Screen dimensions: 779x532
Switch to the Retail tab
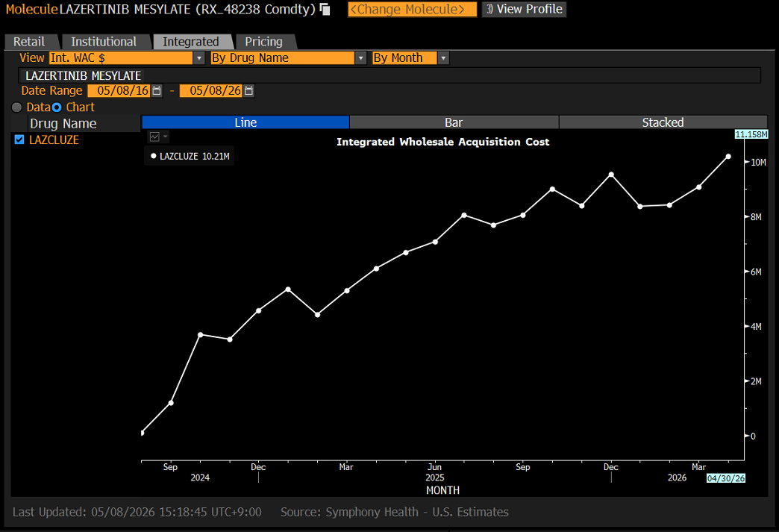coord(29,42)
